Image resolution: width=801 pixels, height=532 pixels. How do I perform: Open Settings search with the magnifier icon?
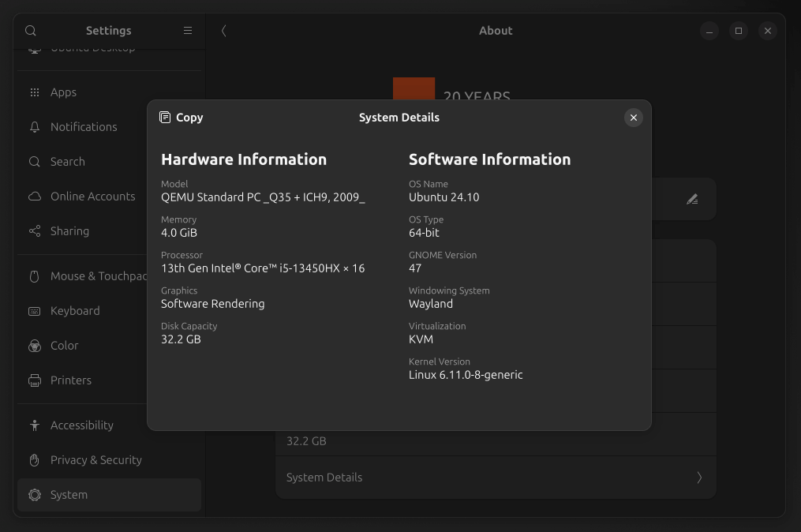(30, 31)
